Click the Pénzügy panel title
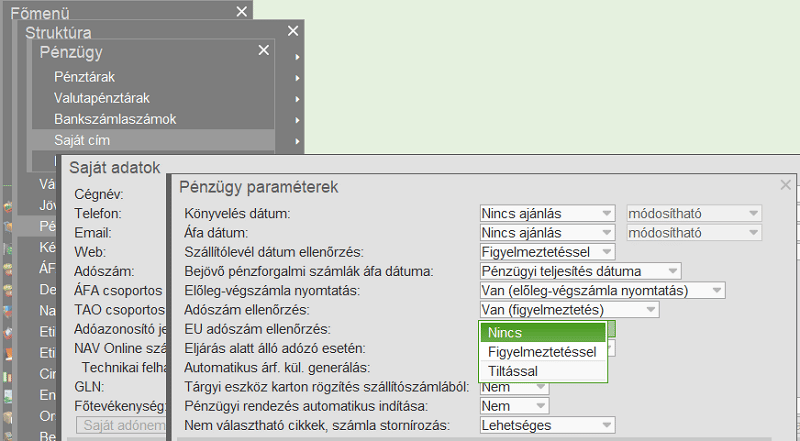 point(71,52)
